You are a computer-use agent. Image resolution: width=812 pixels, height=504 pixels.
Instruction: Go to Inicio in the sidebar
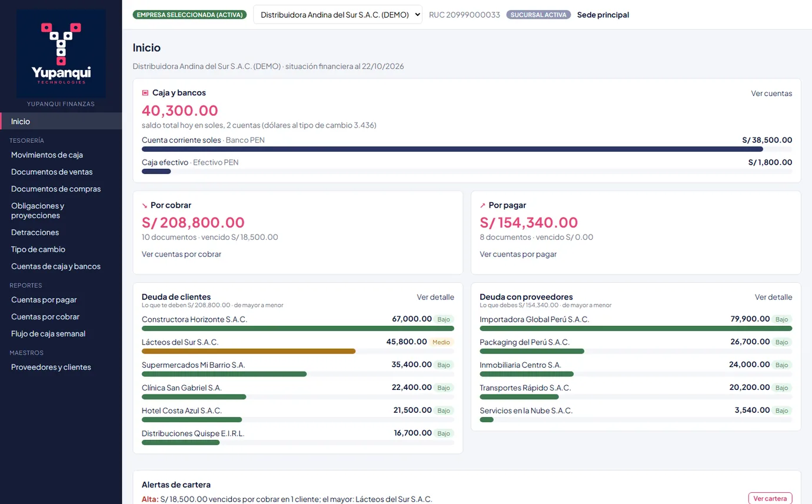61,121
